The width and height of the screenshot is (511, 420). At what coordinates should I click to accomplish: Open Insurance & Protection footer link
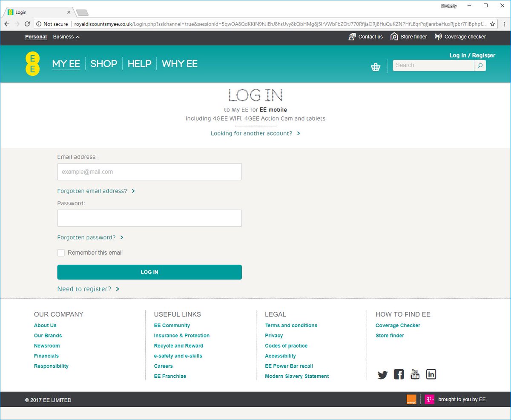(182, 336)
